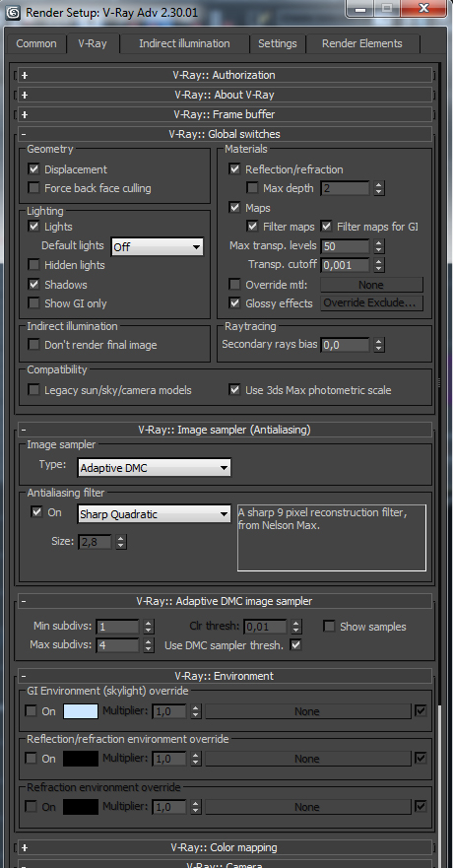Click the Override mtl None button

(371, 285)
